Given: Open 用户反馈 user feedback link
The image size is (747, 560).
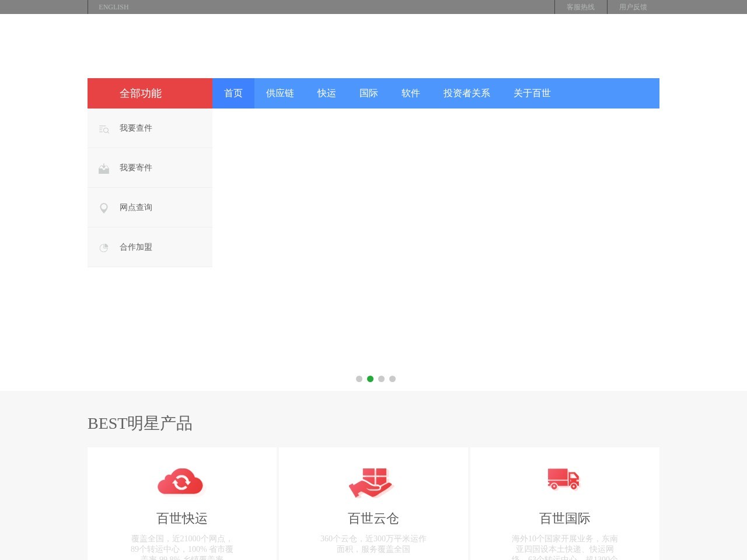Looking at the screenshot, I should (633, 7).
